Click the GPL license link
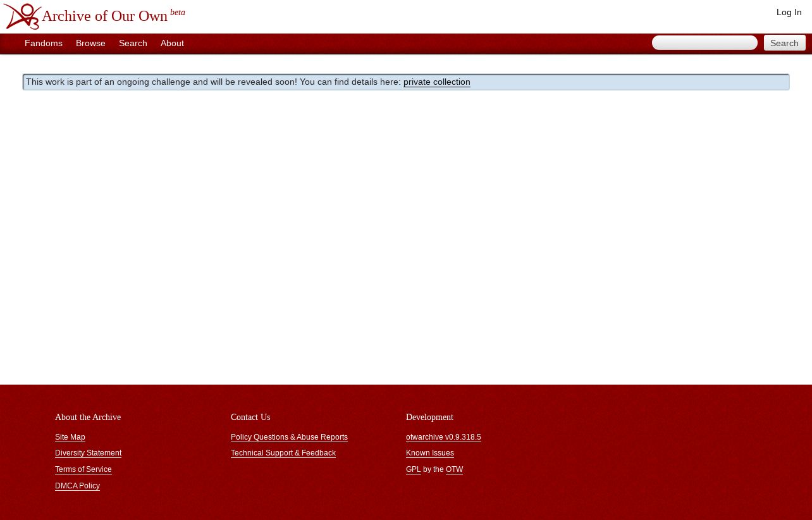The height and width of the screenshot is (520, 812). 413,469
